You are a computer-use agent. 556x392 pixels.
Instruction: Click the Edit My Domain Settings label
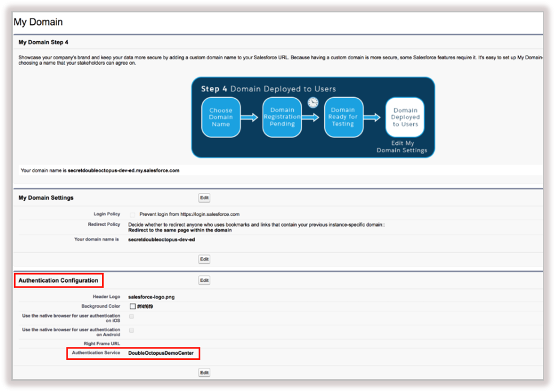(401, 147)
